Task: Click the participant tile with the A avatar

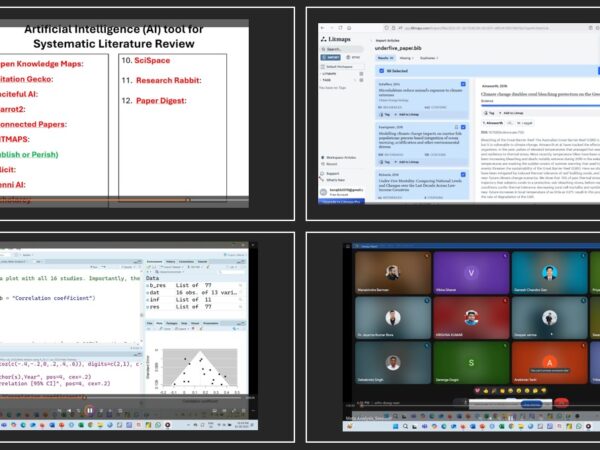Action: pos(549,362)
